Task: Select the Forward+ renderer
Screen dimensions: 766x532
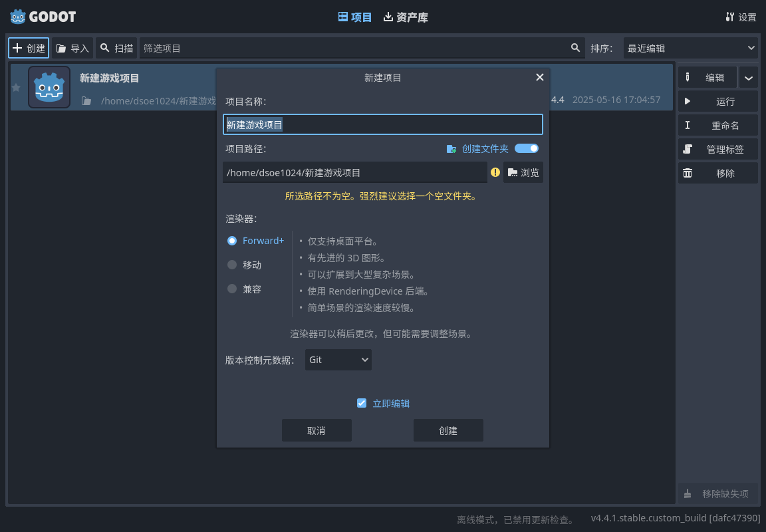Action: point(255,241)
